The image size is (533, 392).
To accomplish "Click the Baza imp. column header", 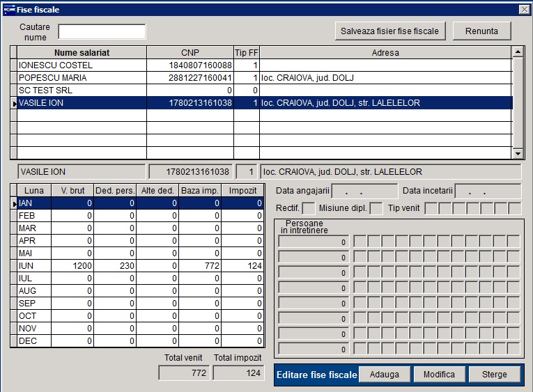I will [x=200, y=191].
